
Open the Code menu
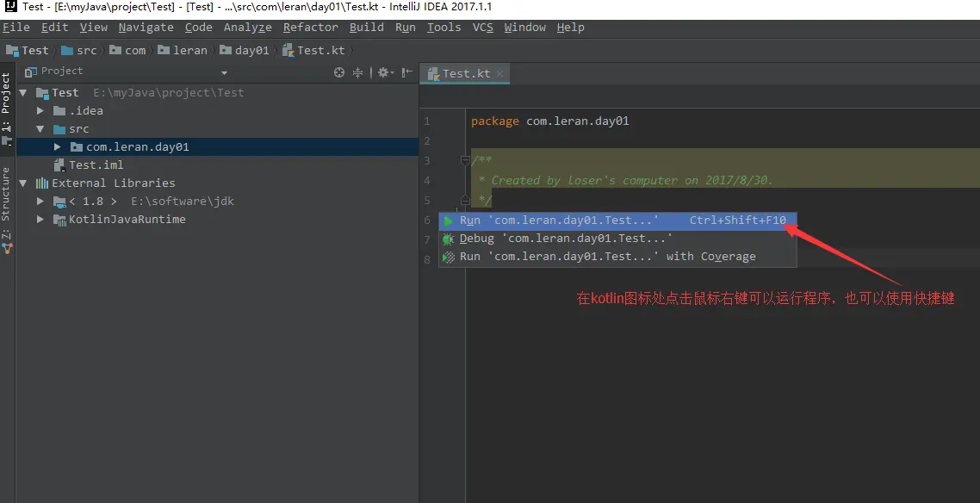[199, 27]
